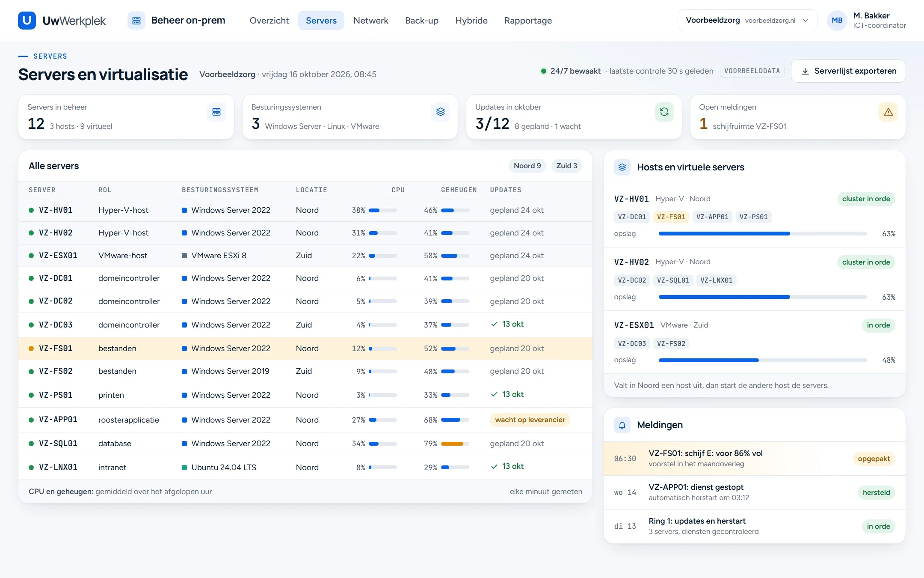Click the BESTURINGSSYSTEEM column header
Image resolution: width=924 pixels, height=578 pixels.
pyautogui.click(x=220, y=190)
